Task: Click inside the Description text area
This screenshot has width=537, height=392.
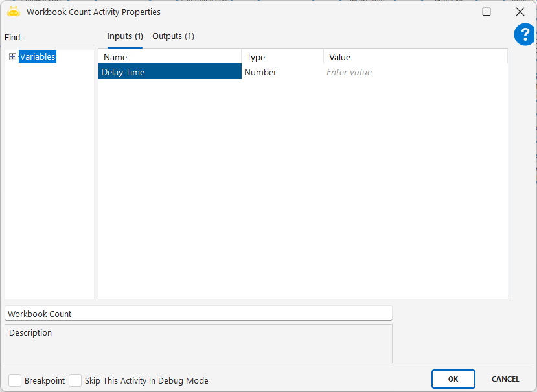Action: (x=198, y=347)
